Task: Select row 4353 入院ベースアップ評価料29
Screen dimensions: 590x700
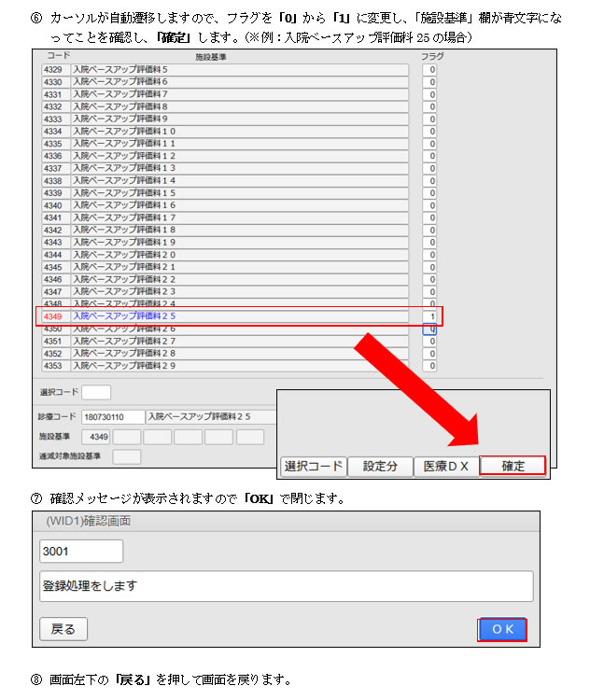Action: pos(239,367)
